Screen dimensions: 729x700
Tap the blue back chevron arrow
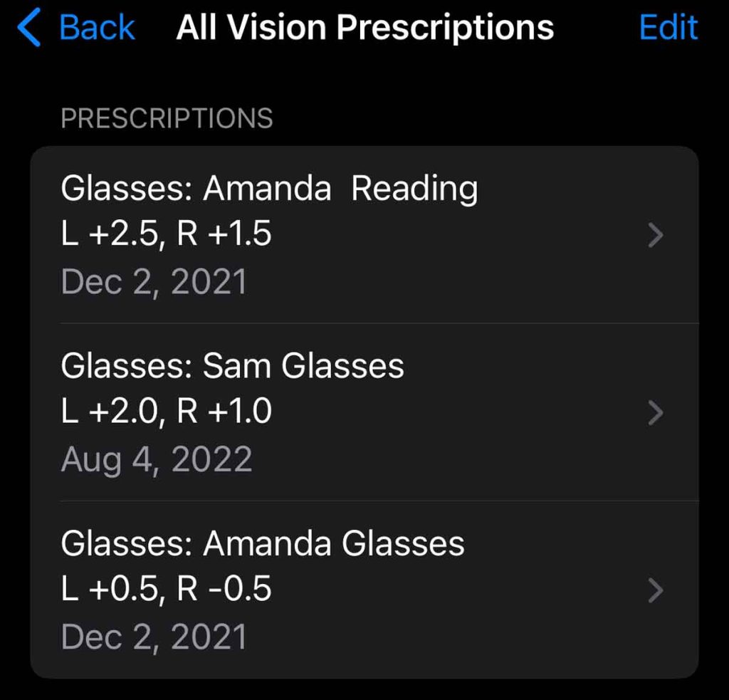pos(28,28)
